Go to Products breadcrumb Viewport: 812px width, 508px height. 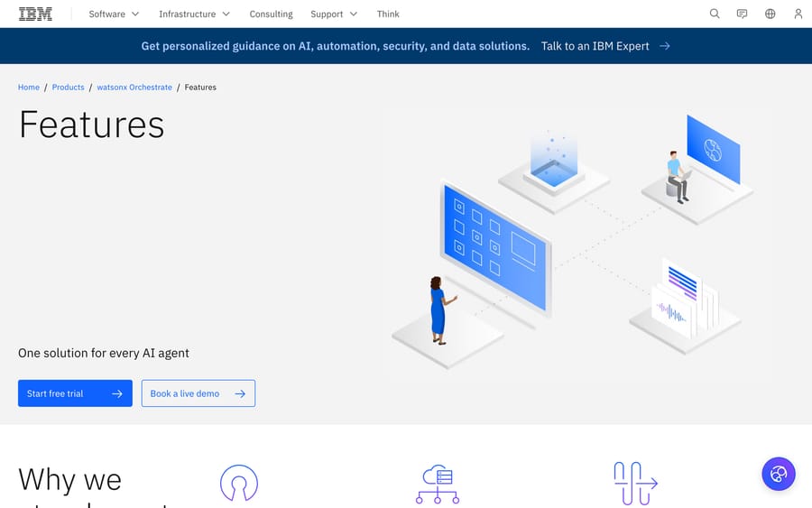[x=68, y=87]
